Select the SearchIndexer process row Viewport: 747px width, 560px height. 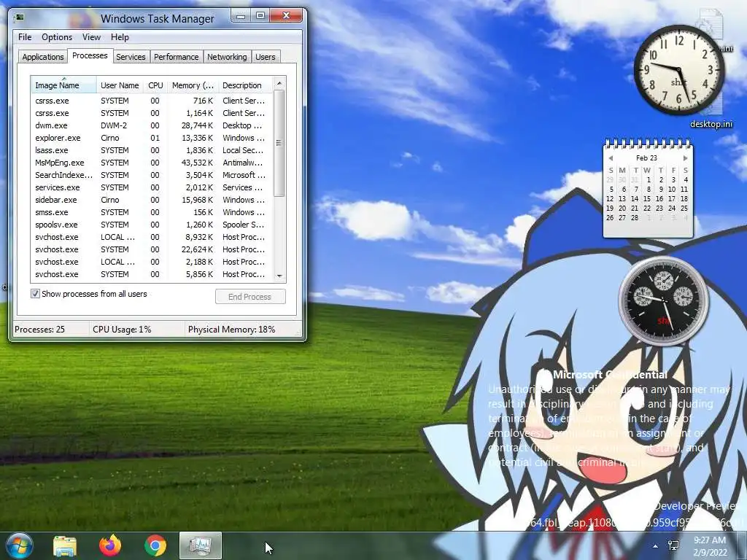pyautogui.click(x=152, y=175)
